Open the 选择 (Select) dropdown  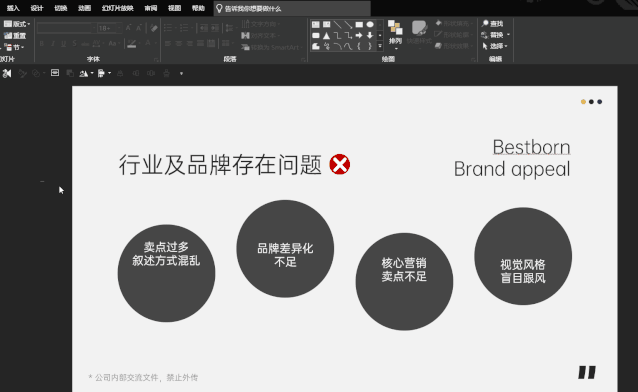click(494, 46)
